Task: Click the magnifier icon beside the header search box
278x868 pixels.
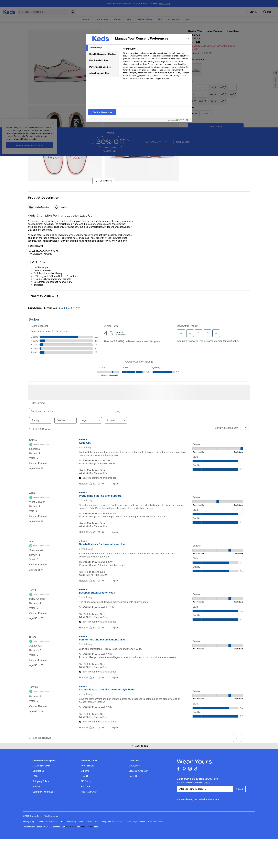Action: pyautogui.click(x=73, y=12)
